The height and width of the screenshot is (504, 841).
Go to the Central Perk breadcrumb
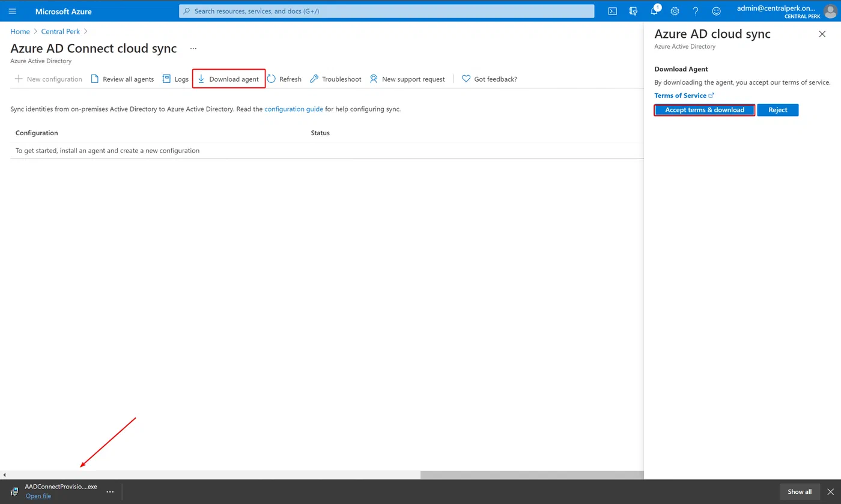point(61,31)
